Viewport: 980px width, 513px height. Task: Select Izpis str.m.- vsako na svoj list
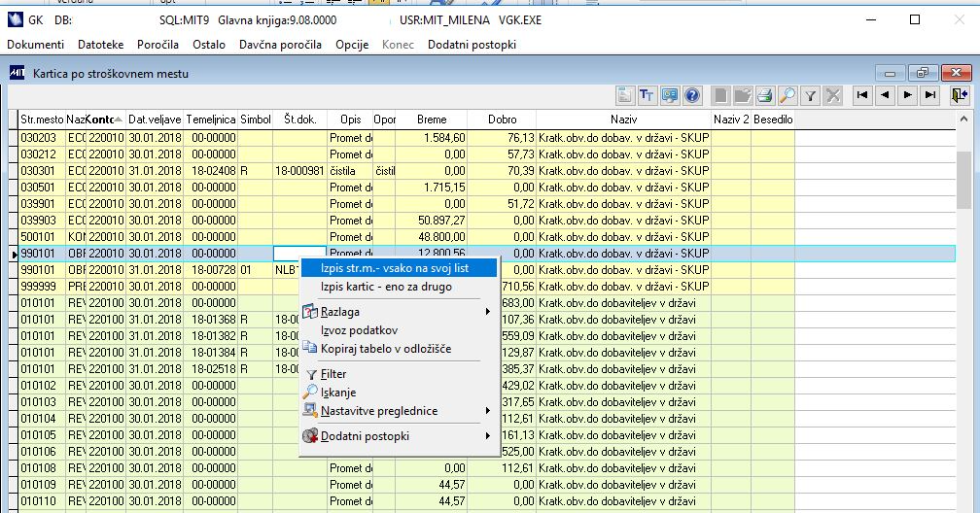(x=399, y=267)
